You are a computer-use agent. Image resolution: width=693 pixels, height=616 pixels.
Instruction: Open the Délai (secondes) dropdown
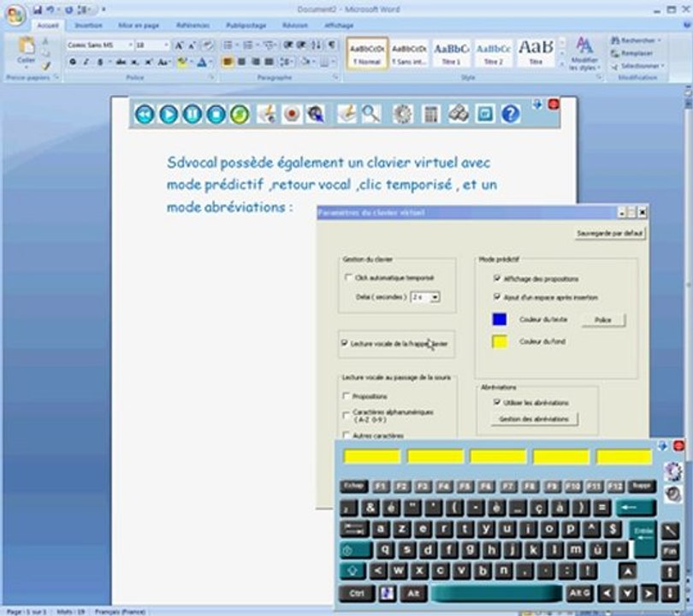pos(435,297)
